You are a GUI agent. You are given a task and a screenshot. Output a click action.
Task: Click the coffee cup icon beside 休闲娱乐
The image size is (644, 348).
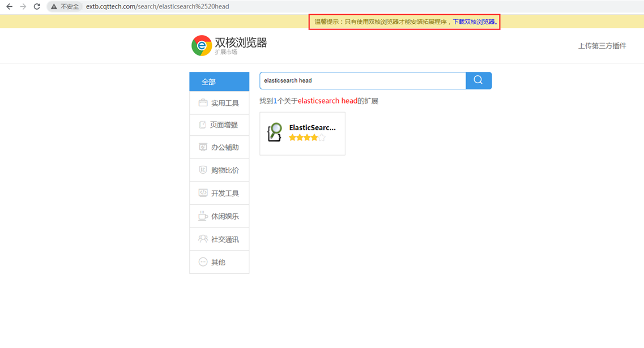pyautogui.click(x=203, y=216)
